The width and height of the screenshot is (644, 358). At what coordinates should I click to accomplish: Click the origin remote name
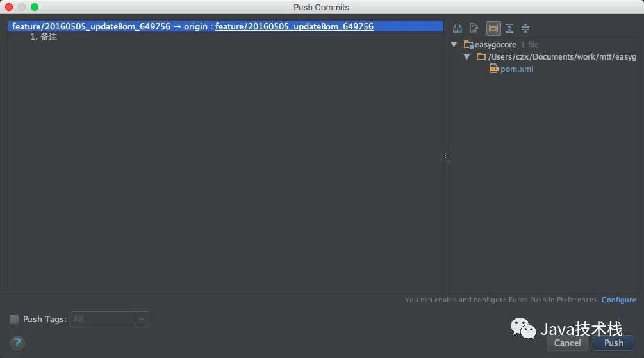click(x=195, y=26)
